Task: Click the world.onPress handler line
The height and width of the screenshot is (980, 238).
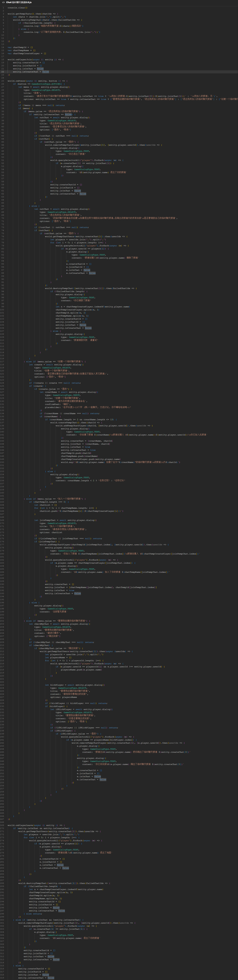Action: point(38,81)
